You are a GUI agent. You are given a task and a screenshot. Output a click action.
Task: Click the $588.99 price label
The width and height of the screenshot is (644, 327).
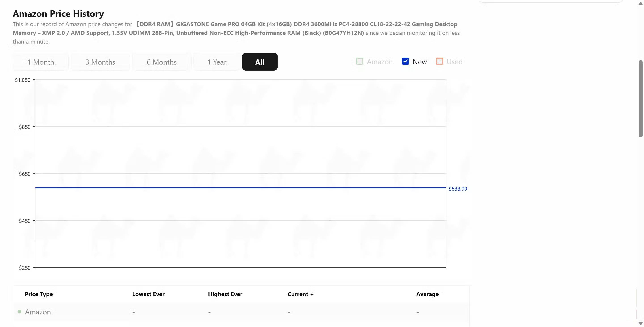click(x=458, y=189)
